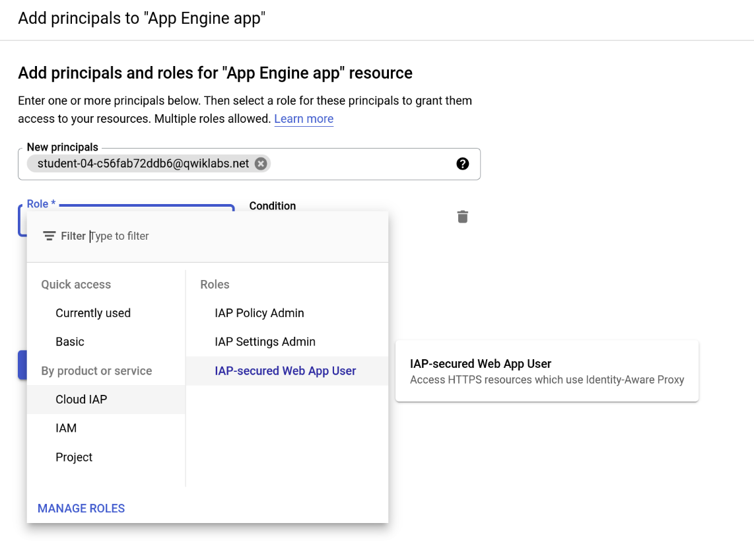Click the Roles column heading

pyautogui.click(x=215, y=285)
